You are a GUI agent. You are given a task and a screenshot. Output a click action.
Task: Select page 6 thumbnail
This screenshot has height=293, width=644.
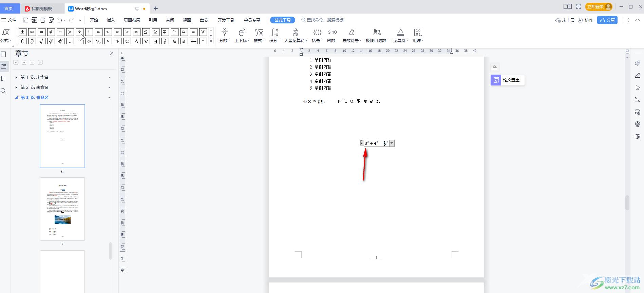coord(62,136)
